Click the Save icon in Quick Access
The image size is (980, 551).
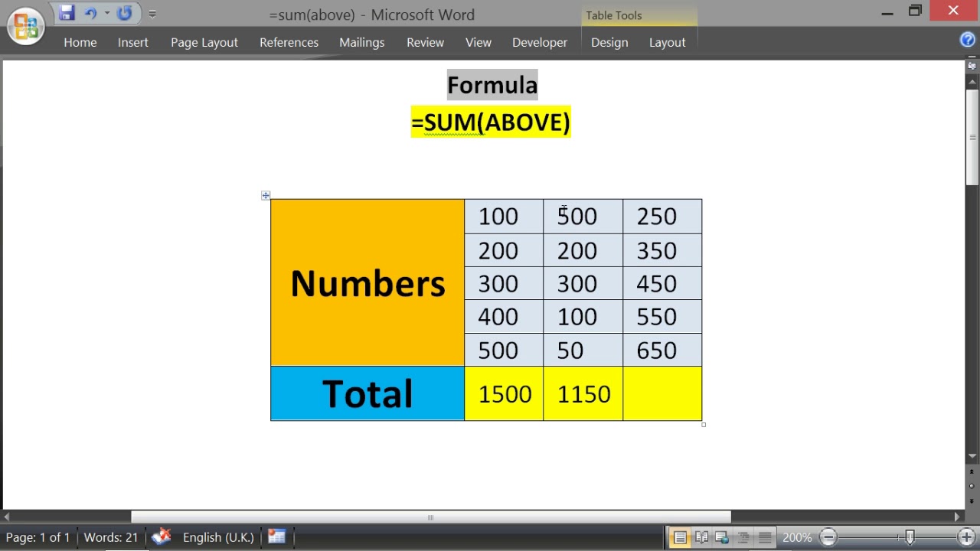(67, 13)
